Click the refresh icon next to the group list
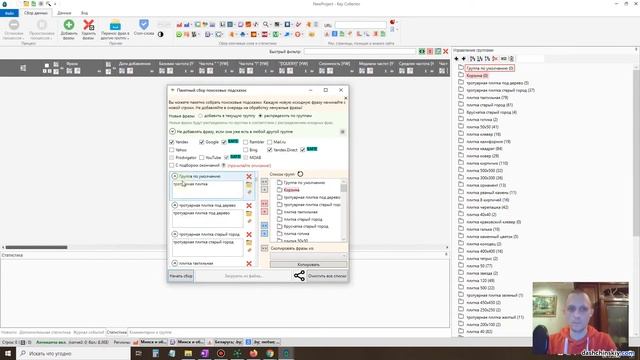The image size is (640, 360). tap(300, 174)
